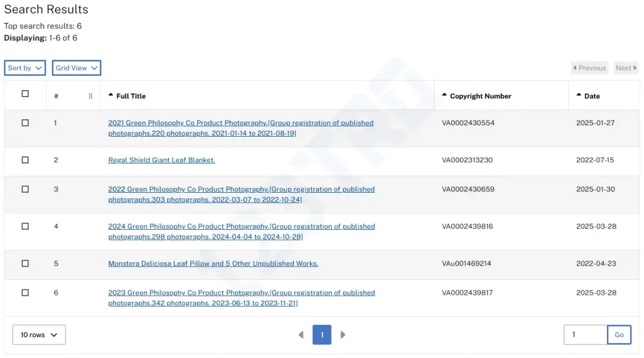Click the Full Title sort arrow icon
The image size is (644, 358).
(111, 95)
